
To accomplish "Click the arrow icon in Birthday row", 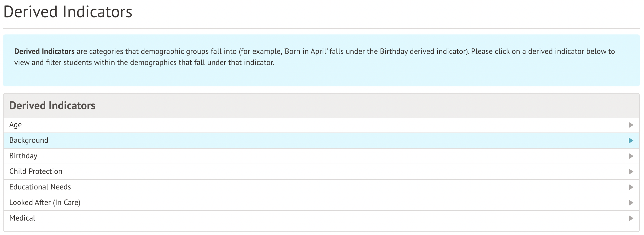I will [x=631, y=156].
